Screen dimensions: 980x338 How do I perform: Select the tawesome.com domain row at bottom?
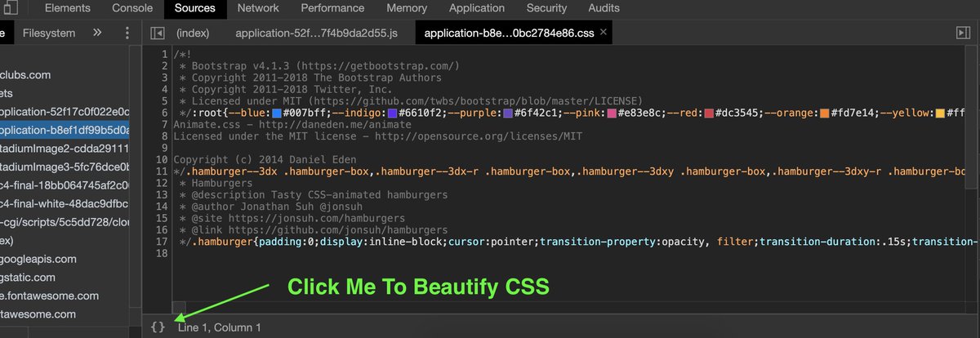click(x=65, y=314)
